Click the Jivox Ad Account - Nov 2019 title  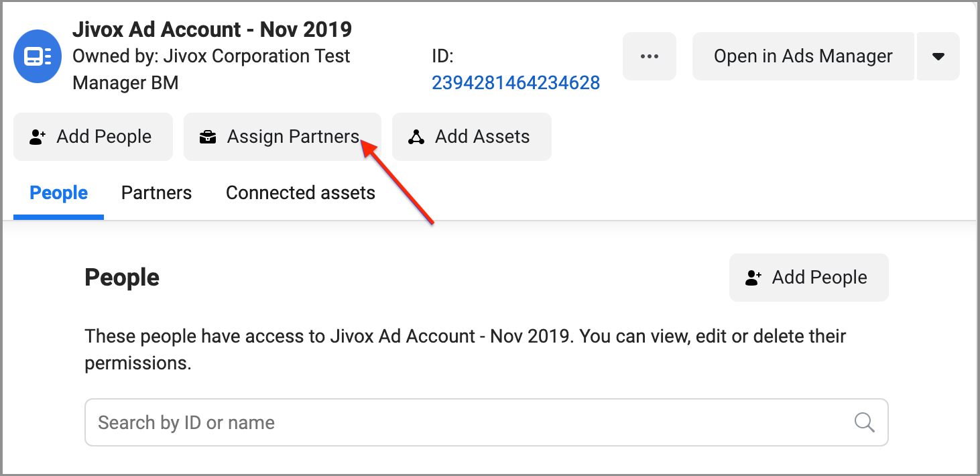[212, 29]
